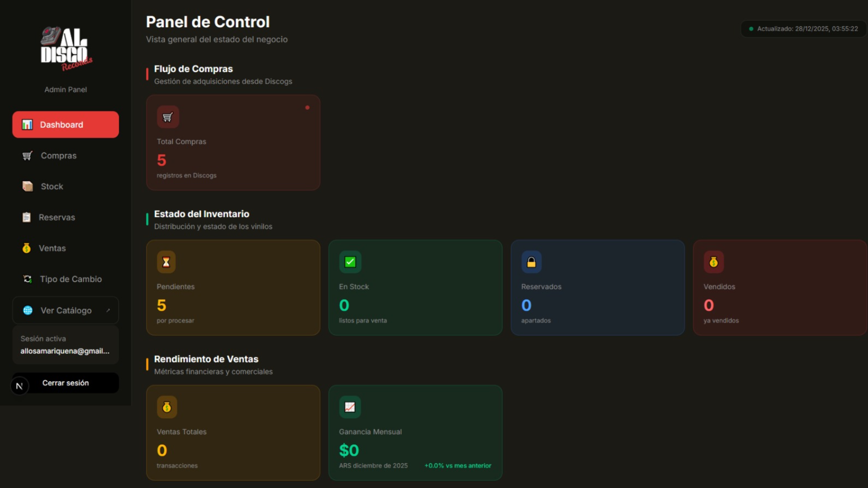
Task: Click the Ventas coin icon in the sidebar
Action: tap(27, 248)
